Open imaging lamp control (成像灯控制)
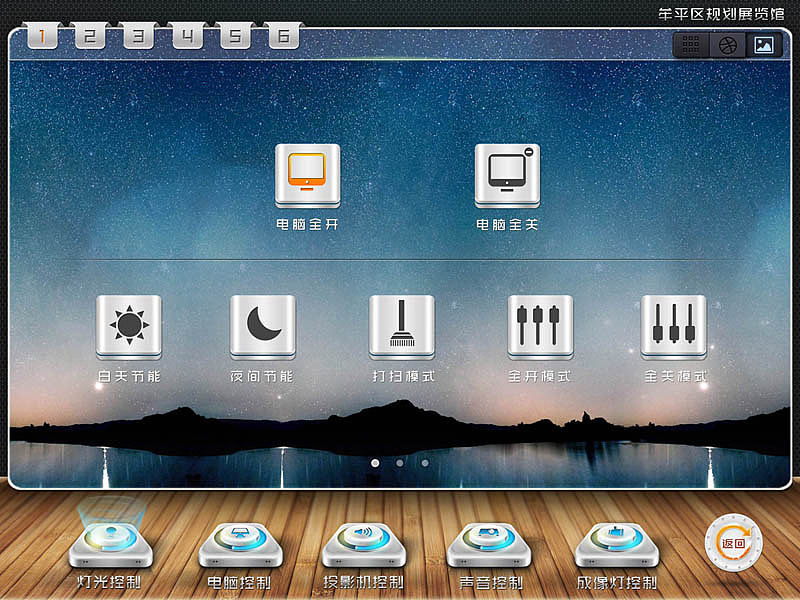800x600 pixels. 617,544
